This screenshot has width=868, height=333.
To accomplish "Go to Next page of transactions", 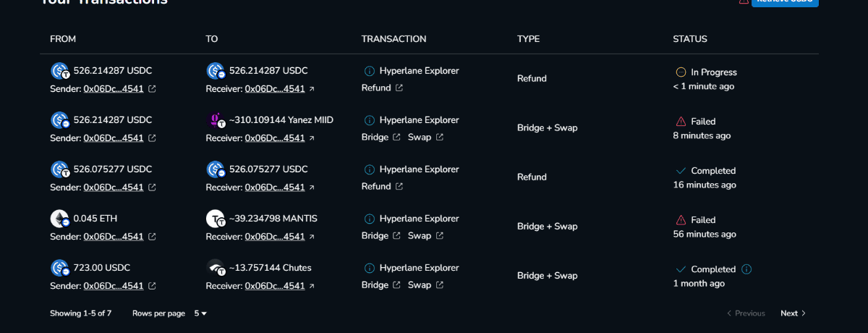I will pos(793,313).
